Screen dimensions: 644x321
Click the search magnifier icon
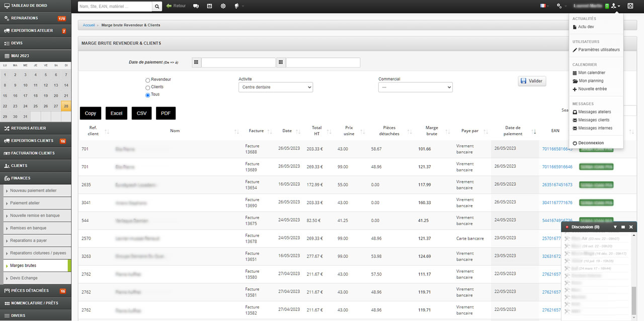(157, 7)
